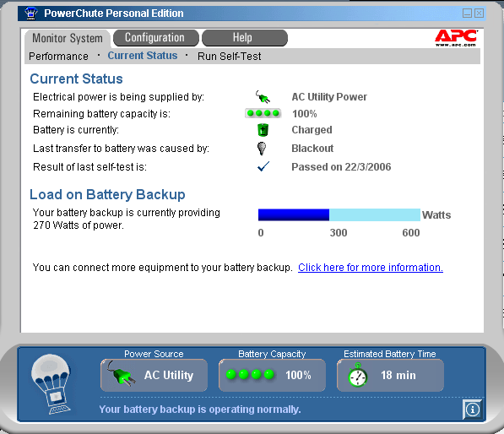Select the Performance sub-tab
504x434 pixels.
(x=58, y=57)
